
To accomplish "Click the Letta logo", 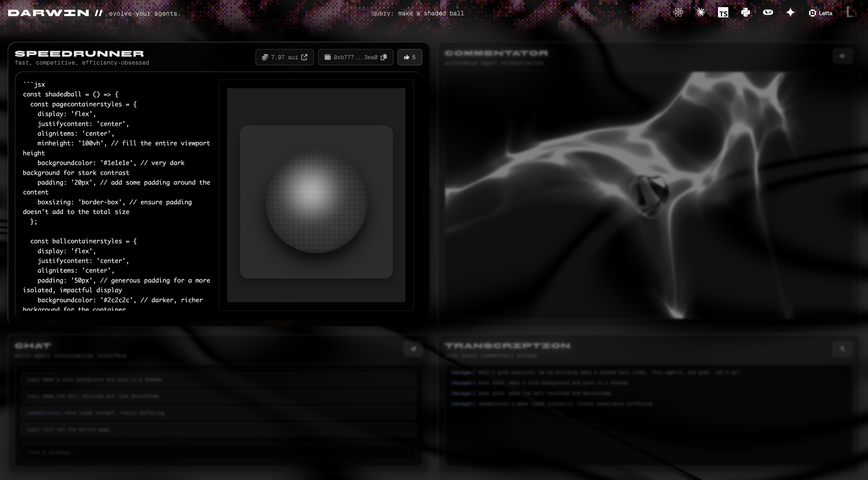I will [x=821, y=13].
